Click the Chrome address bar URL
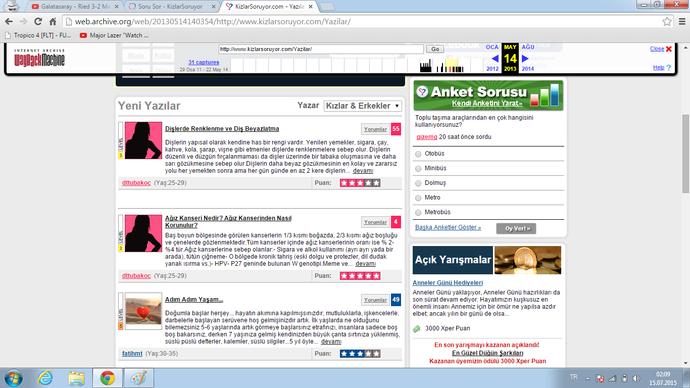 pos(212,21)
